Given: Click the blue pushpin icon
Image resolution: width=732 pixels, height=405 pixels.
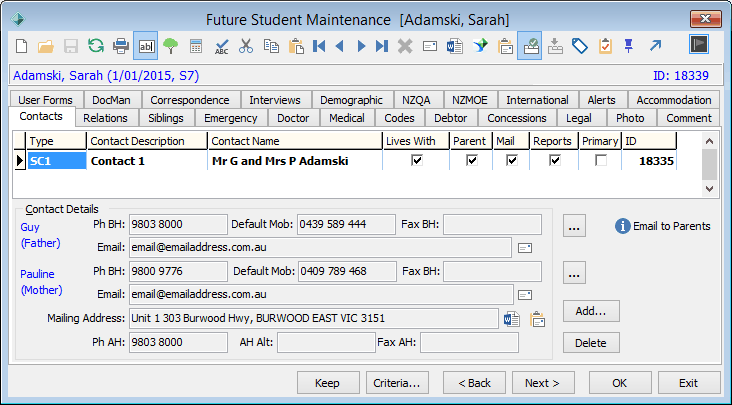Looking at the screenshot, I should [629, 46].
